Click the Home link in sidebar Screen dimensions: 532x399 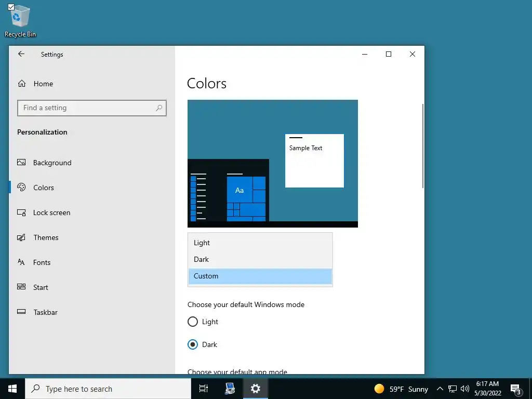pyautogui.click(x=43, y=84)
